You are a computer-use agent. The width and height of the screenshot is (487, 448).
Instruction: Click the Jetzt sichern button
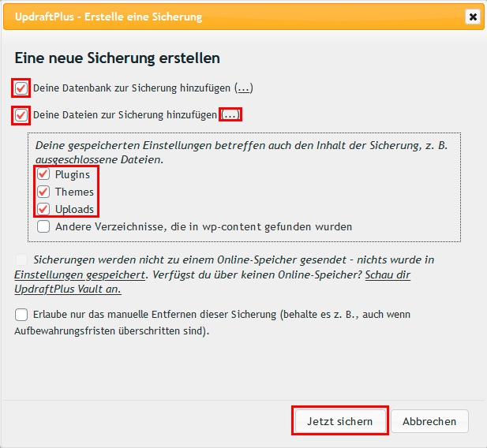[340, 421]
